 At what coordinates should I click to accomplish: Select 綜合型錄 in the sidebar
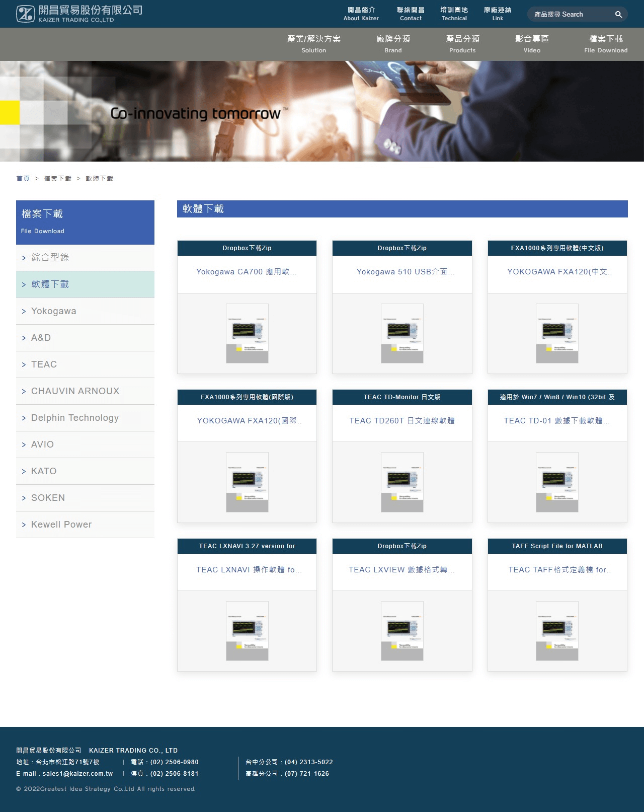85,258
